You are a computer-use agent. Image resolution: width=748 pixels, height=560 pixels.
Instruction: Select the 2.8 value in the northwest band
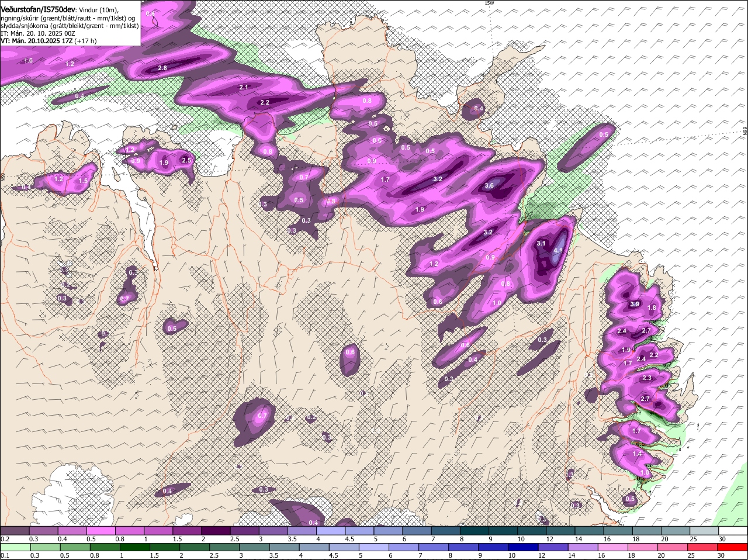(163, 68)
